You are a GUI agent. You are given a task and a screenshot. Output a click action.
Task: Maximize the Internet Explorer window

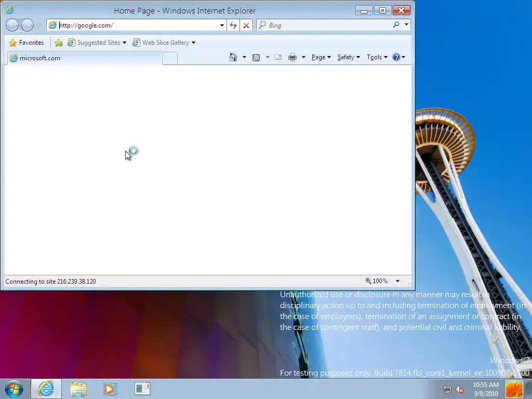(382, 10)
